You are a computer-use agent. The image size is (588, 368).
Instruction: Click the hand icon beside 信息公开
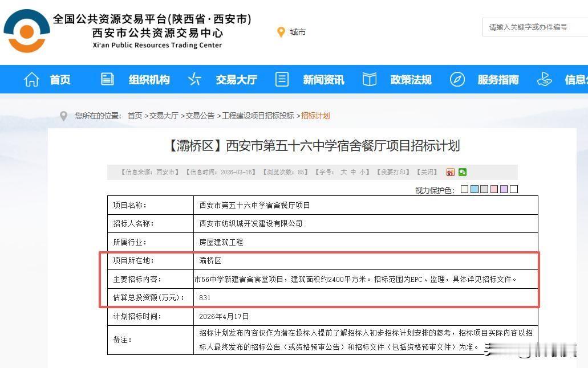(x=544, y=80)
